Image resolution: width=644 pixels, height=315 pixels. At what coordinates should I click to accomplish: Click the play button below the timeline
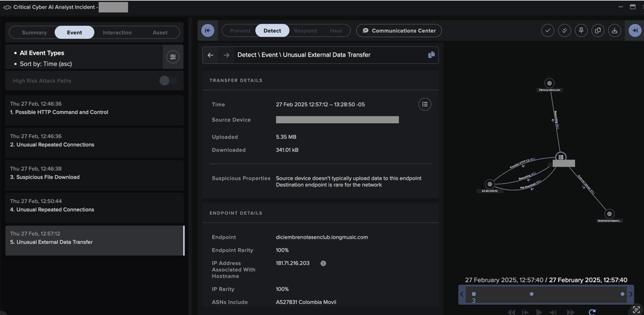(539, 312)
